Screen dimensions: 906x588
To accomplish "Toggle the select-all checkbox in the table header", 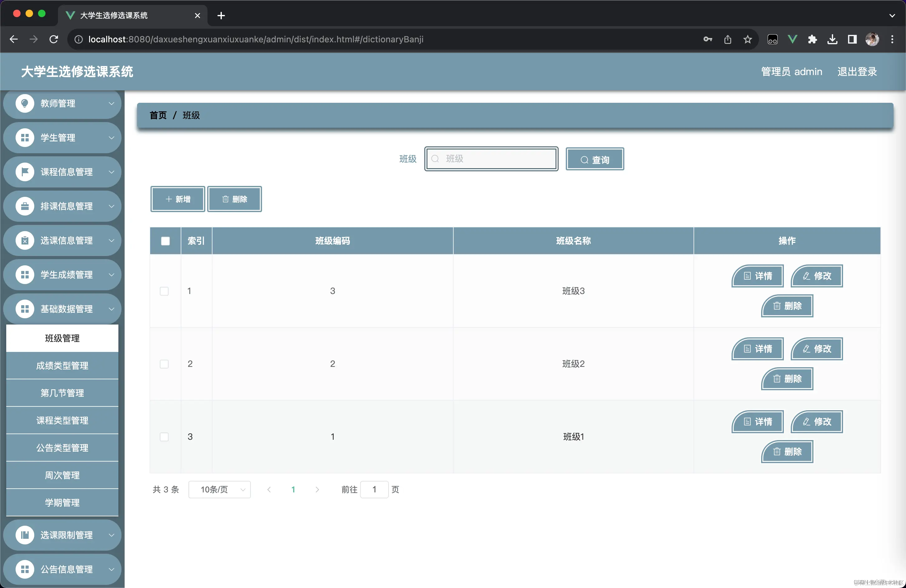I will click(165, 241).
